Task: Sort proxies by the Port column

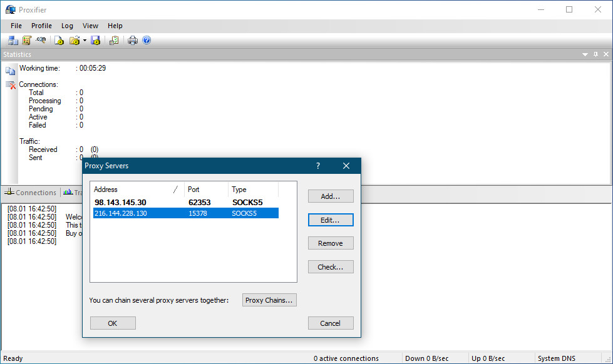Action: pyautogui.click(x=206, y=190)
